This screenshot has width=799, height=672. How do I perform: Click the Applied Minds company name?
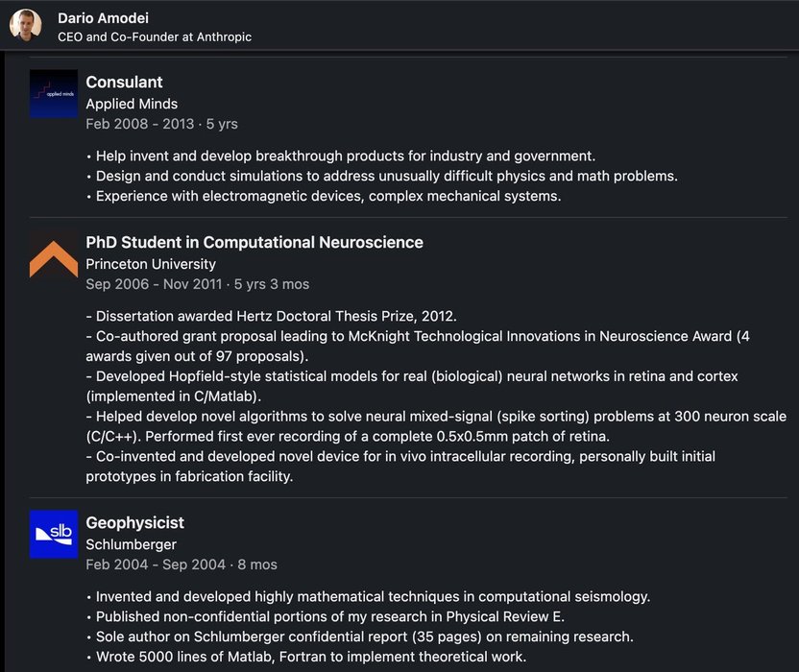coord(132,104)
